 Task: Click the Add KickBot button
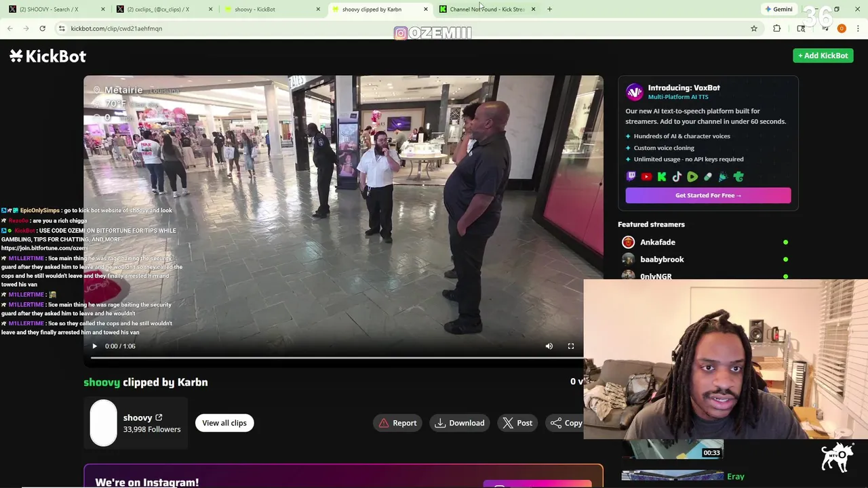(823, 56)
